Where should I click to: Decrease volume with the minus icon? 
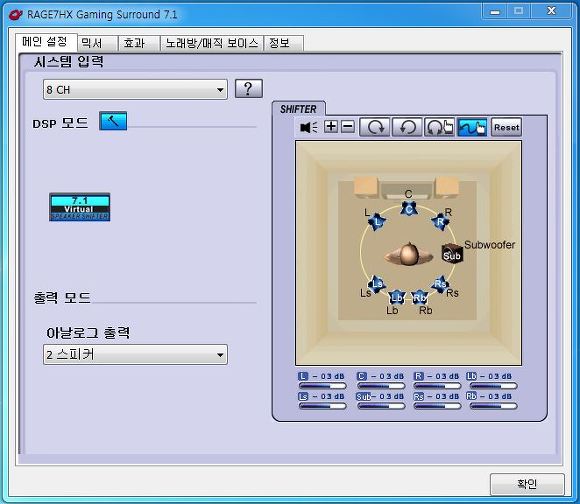click(x=348, y=127)
